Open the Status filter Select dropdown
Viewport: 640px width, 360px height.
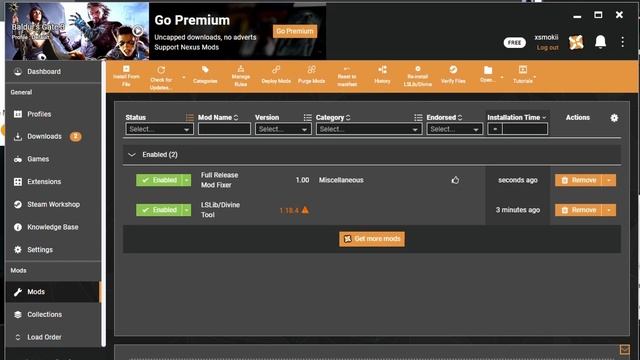[159, 129]
